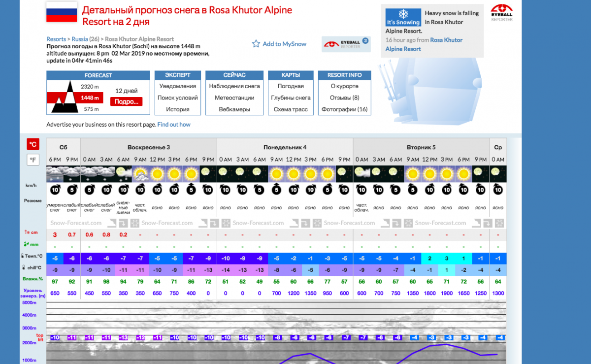591x364 pixels.
Task: Open the ЭКСПЕРТ tab header
Action: [x=178, y=75]
